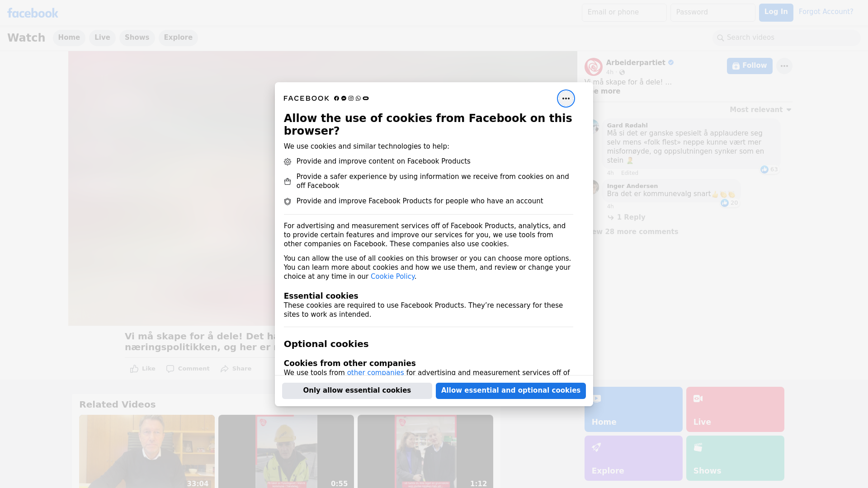Click the Log In button

tap(776, 13)
